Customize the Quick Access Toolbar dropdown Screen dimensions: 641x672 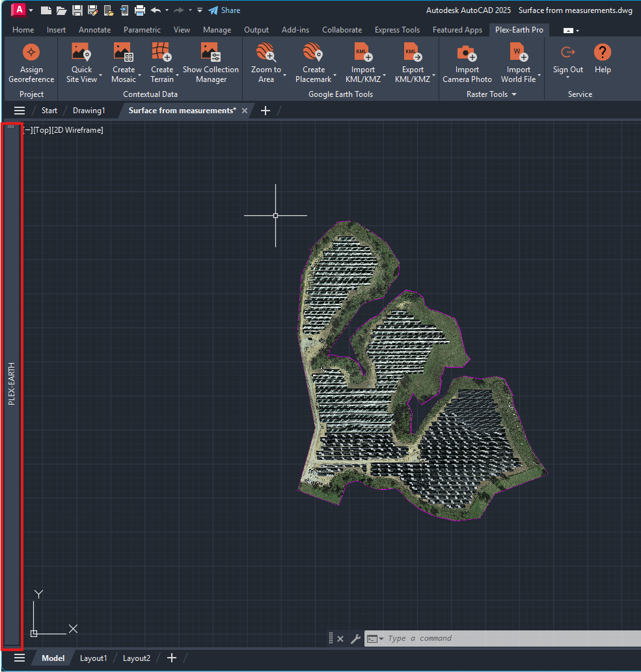pyautogui.click(x=200, y=10)
